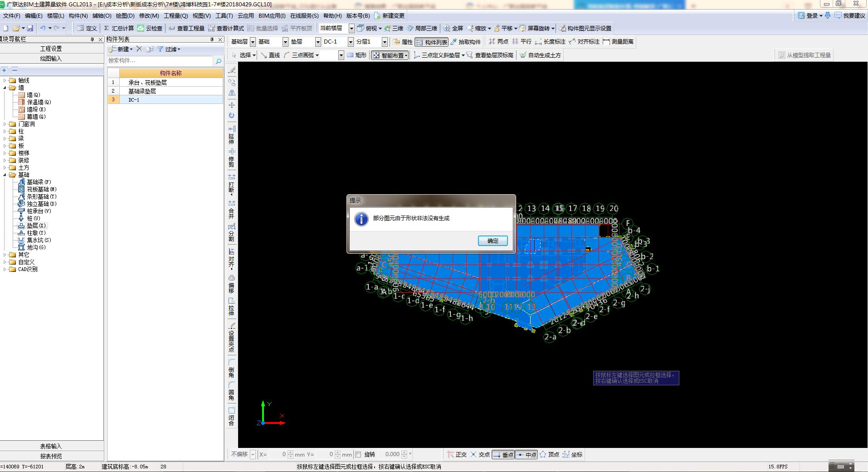Open 查看工程量 quantities view
The width and height of the screenshot is (868, 472).
coord(186,28)
